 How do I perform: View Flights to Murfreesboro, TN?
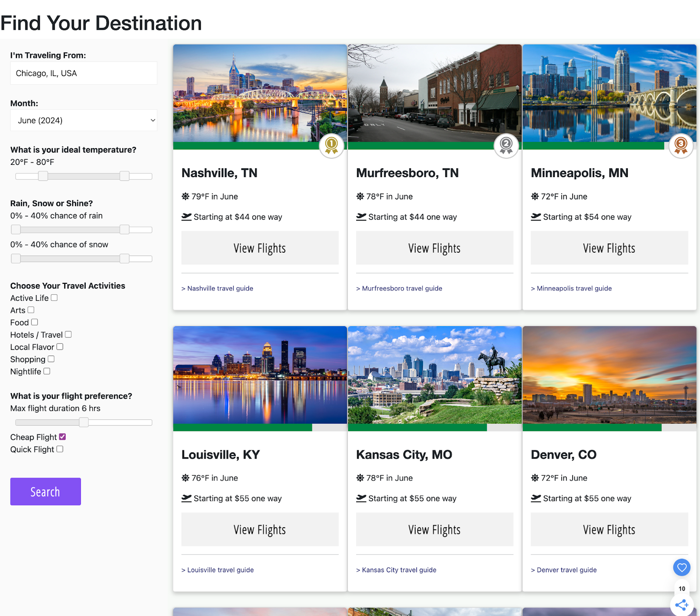(434, 248)
